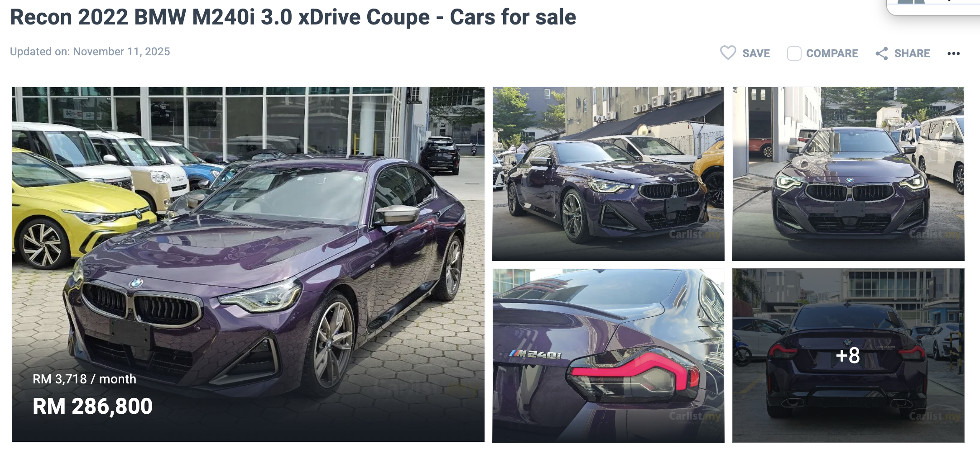The width and height of the screenshot is (980, 455).
Task: View the front three-quarter BMW thumbnail
Action: coord(608,174)
